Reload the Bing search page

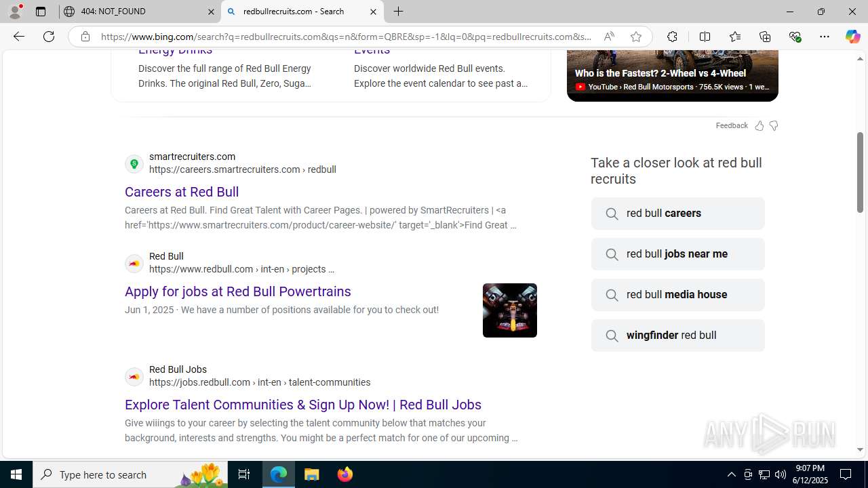tap(49, 37)
